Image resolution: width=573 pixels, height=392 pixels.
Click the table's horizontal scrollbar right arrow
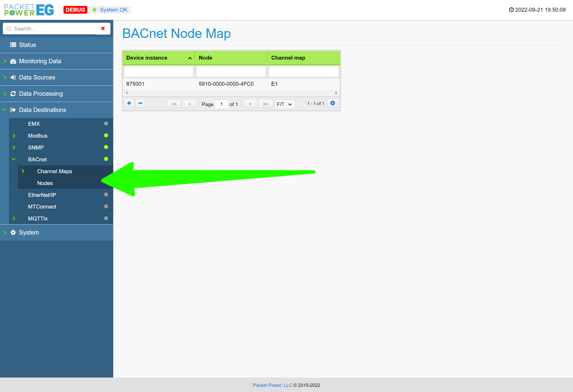pos(336,93)
